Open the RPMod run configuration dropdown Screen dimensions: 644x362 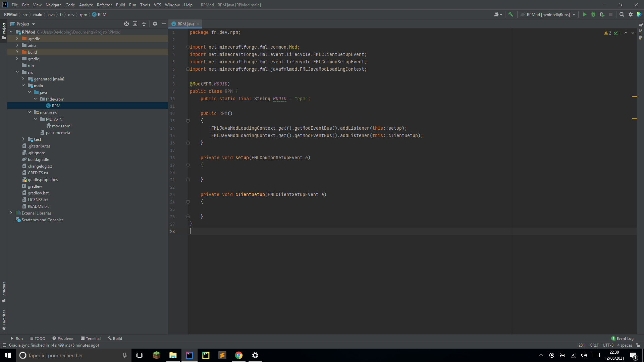[x=548, y=14]
